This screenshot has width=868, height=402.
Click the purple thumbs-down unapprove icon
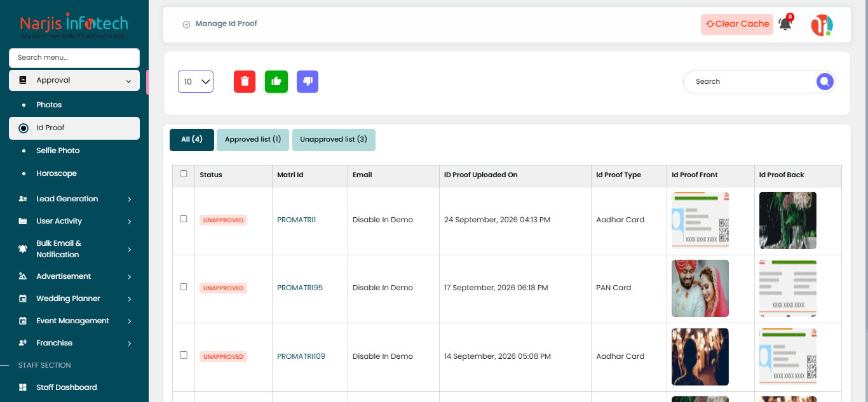308,81
